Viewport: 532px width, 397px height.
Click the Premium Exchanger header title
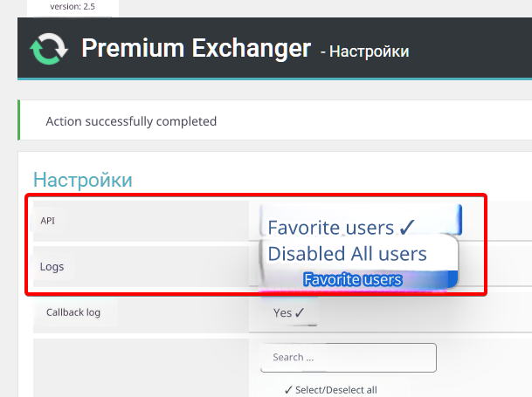click(x=196, y=48)
